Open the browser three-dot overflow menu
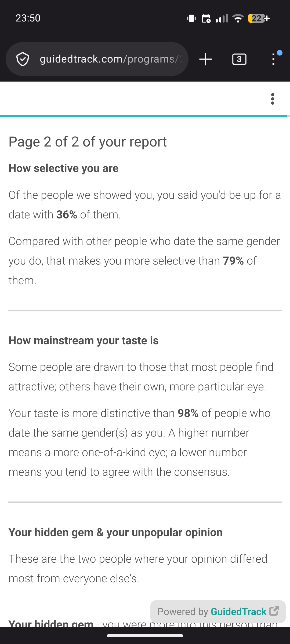290x644 pixels. [x=273, y=59]
